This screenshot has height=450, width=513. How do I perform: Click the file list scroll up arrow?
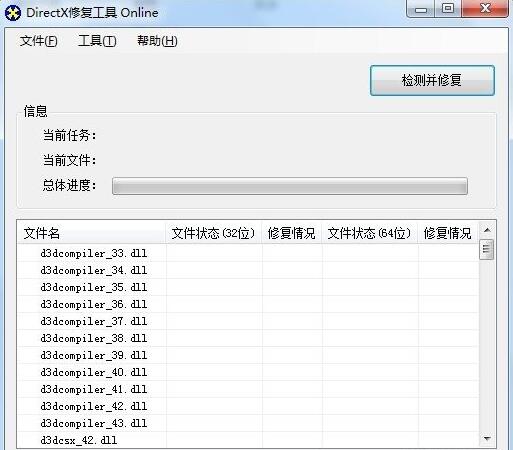(x=487, y=230)
